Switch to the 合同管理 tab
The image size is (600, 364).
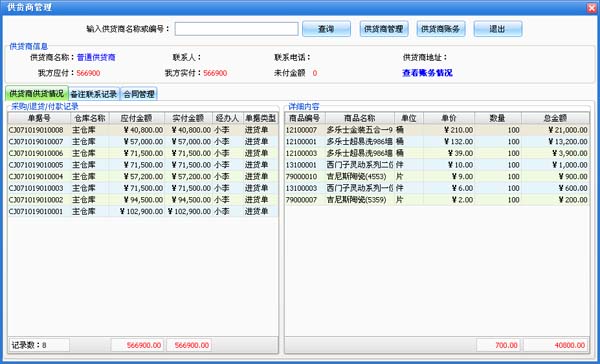click(x=139, y=94)
